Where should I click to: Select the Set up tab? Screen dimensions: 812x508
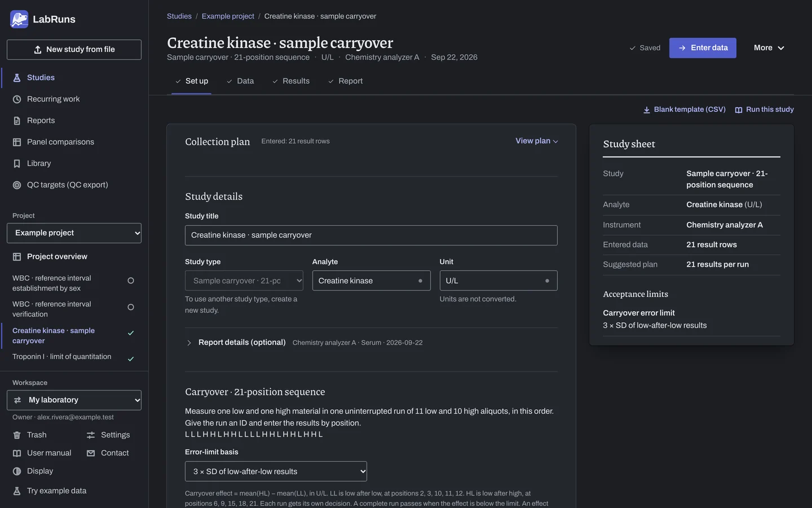pyautogui.click(x=191, y=81)
